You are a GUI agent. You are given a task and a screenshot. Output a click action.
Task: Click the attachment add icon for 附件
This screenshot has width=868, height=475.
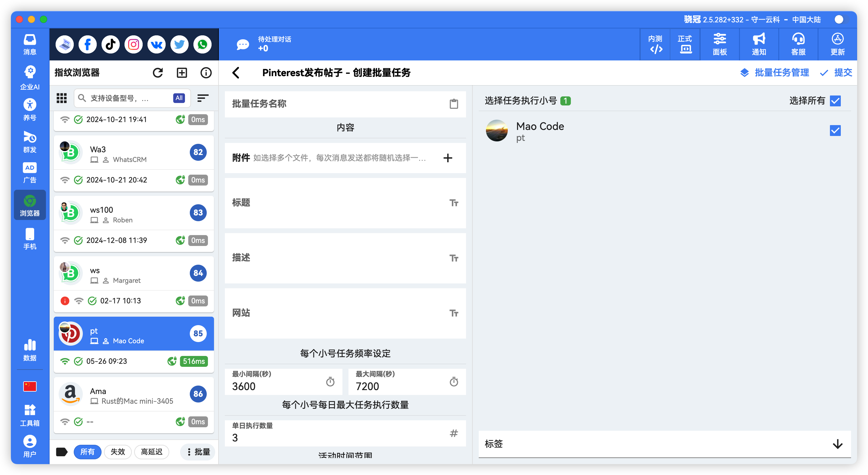tap(448, 158)
